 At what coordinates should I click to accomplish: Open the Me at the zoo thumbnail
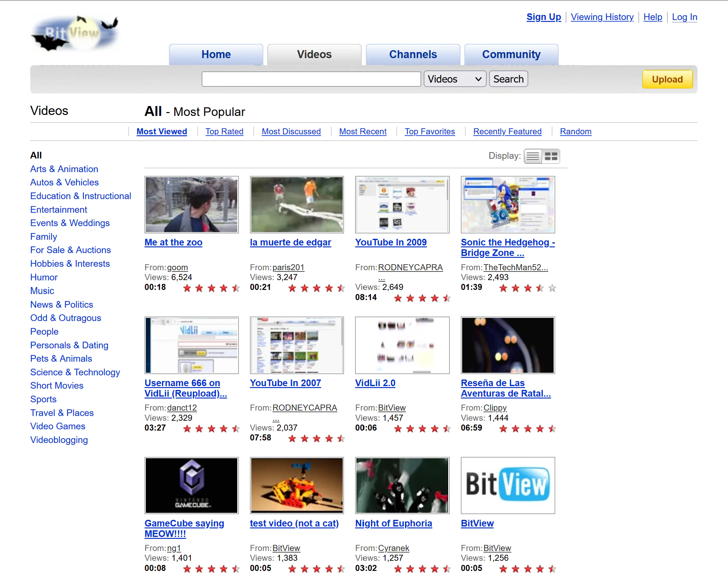coord(192,204)
